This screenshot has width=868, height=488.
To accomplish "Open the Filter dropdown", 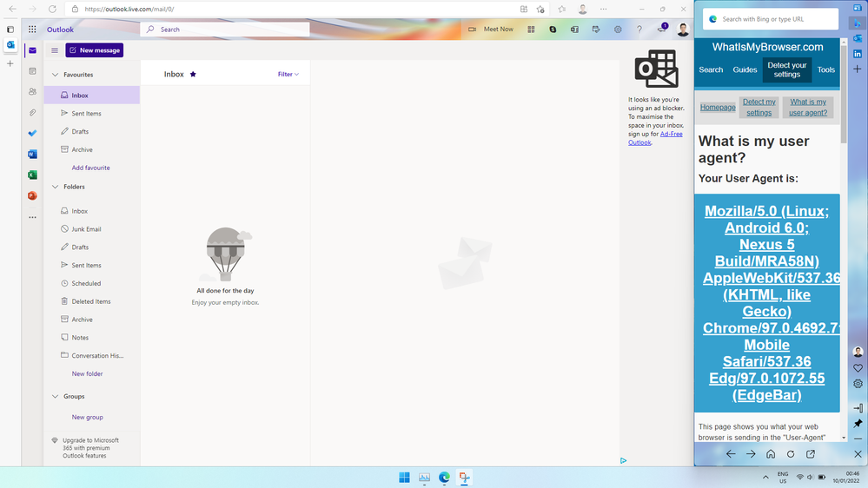I will click(288, 74).
